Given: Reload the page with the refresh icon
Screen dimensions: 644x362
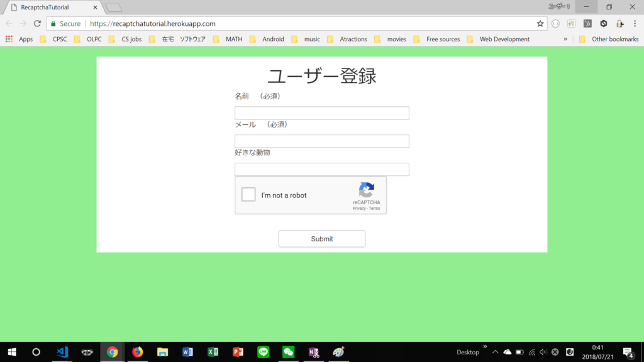Looking at the screenshot, I should click(x=36, y=23).
